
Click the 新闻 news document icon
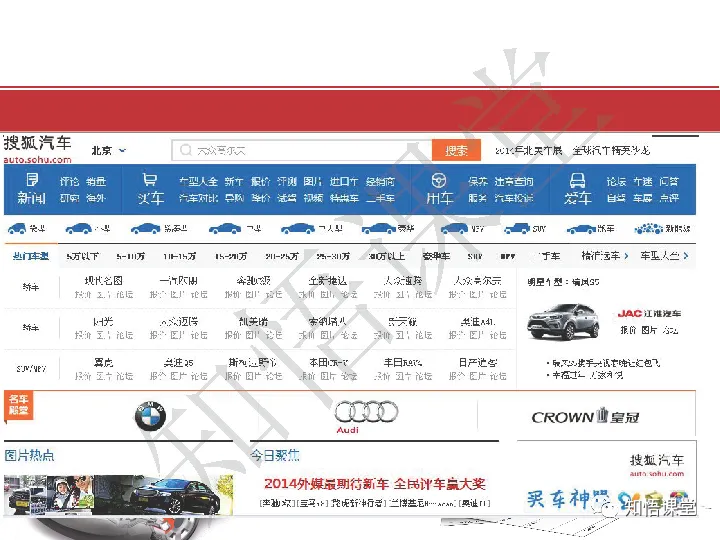32,180
